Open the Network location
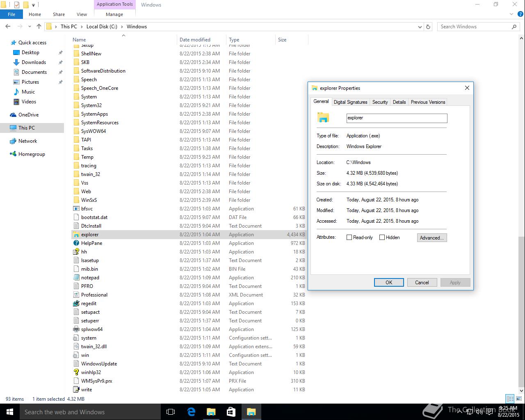The height and width of the screenshot is (420, 525). pyautogui.click(x=27, y=141)
